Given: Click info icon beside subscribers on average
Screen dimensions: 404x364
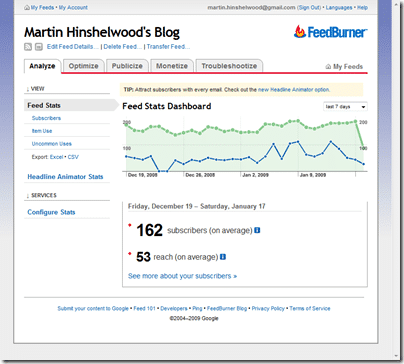Looking at the screenshot, I should [x=257, y=230].
